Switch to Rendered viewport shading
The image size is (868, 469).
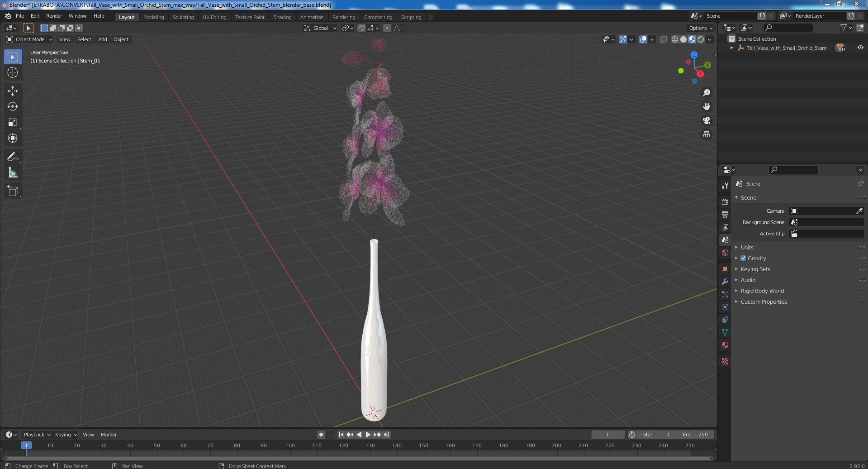[701, 39]
